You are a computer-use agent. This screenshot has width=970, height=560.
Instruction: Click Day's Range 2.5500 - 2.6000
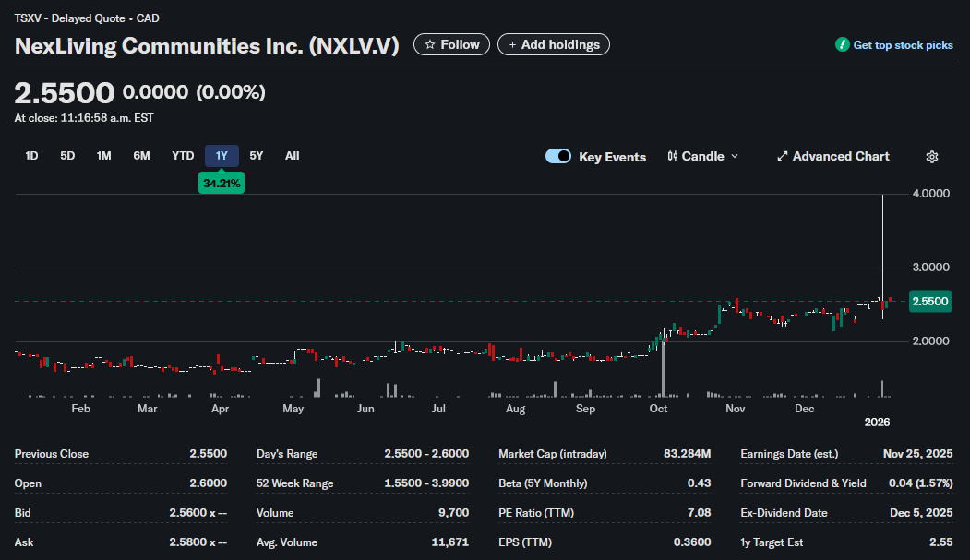(426, 454)
